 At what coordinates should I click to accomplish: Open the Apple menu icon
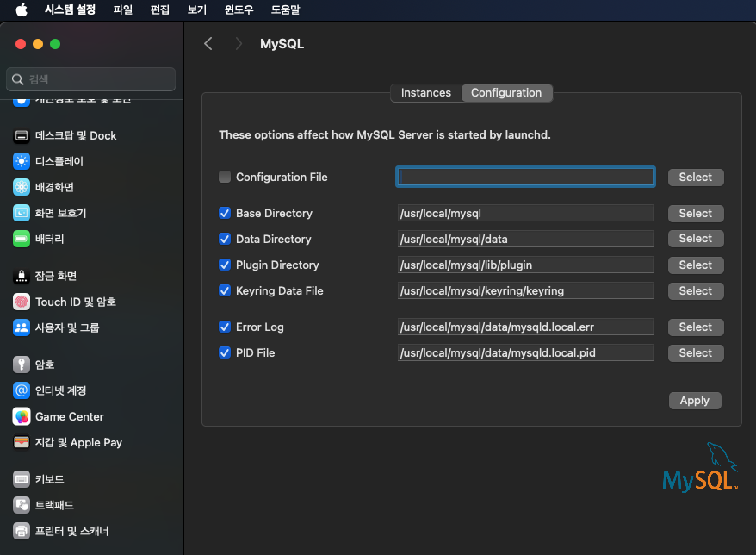22,9
